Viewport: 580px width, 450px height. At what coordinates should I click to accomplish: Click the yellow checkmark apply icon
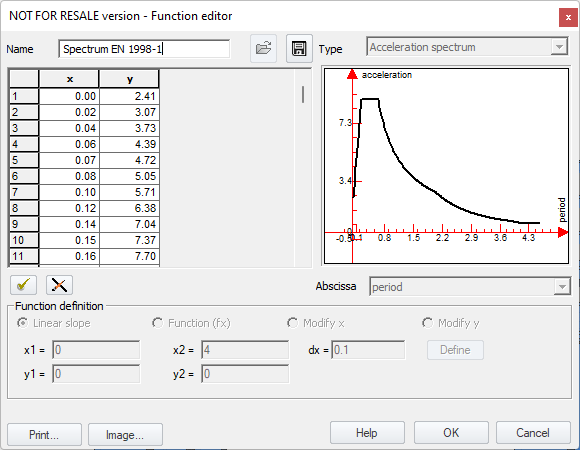24,285
